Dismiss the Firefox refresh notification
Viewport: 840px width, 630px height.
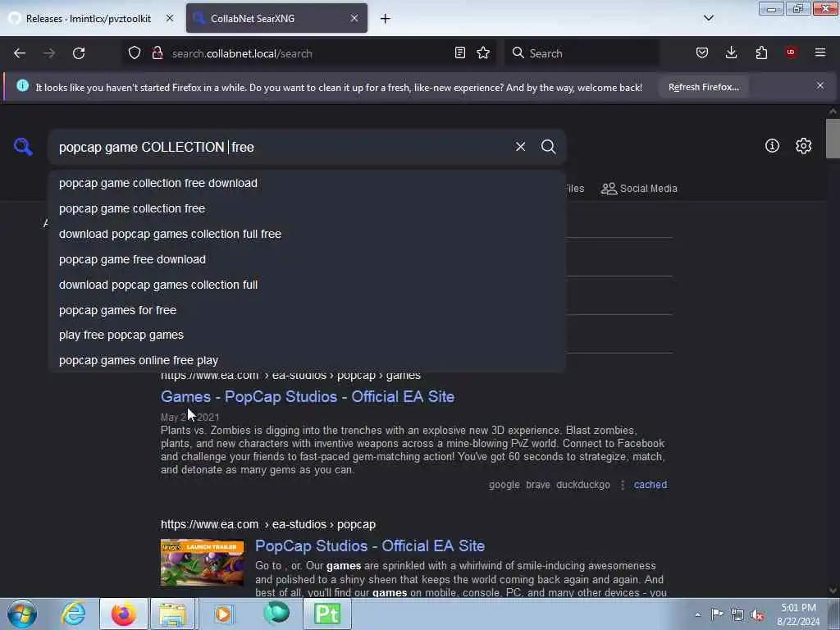coord(820,85)
